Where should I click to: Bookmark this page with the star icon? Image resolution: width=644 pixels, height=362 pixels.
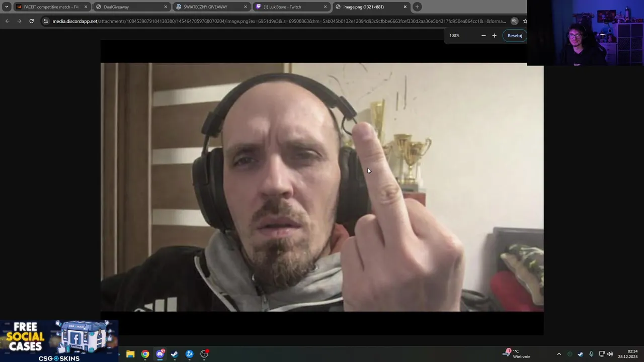pos(524,21)
